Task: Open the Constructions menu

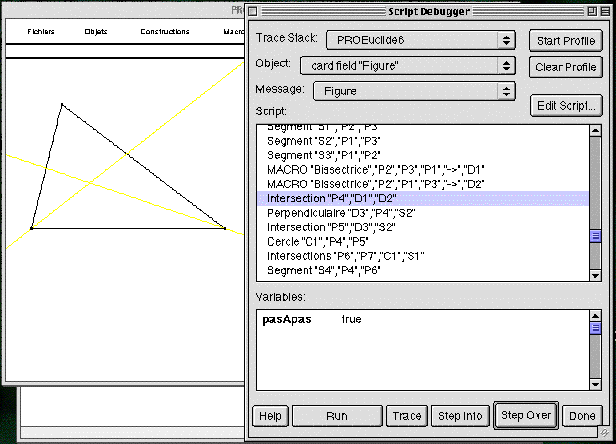Action: point(164,32)
